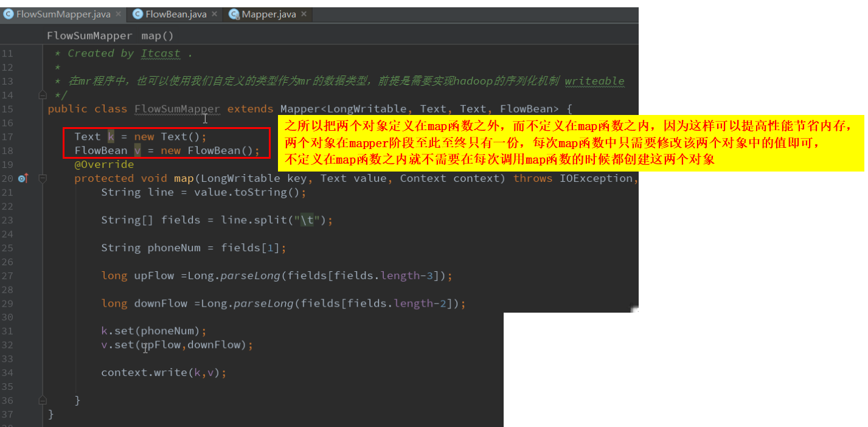
Task: Click the class icon on FlowBean.java tab
Action: point(138,14)
